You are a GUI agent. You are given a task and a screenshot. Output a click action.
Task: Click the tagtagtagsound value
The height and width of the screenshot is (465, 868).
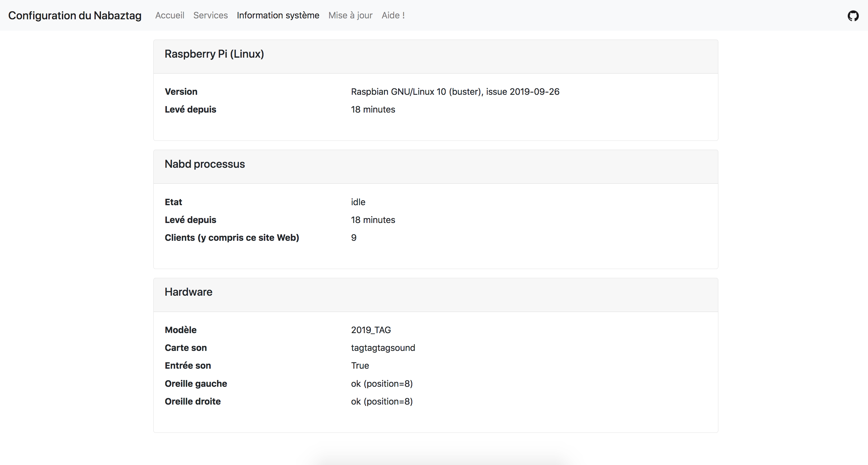coord(383,348)
